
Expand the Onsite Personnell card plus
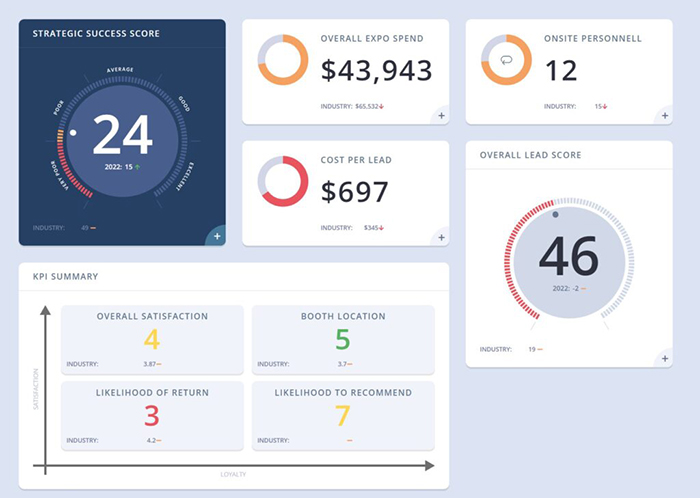coord(665,116)
